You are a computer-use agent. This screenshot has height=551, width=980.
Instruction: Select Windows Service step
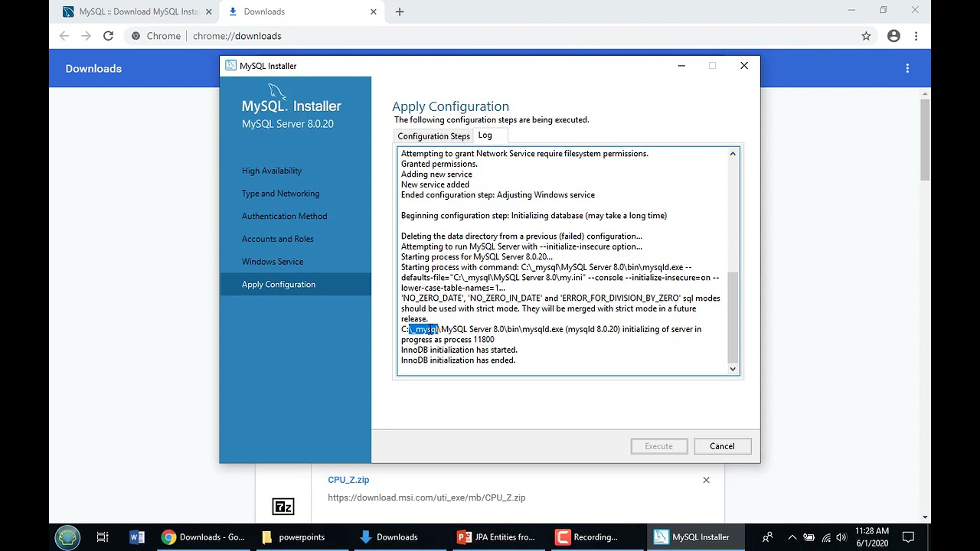point(273,262)
